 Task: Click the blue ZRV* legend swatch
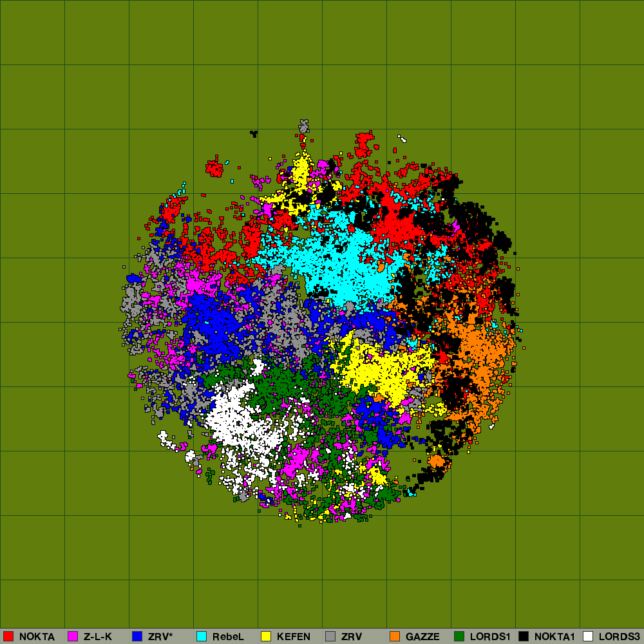[x=137, y=636]
